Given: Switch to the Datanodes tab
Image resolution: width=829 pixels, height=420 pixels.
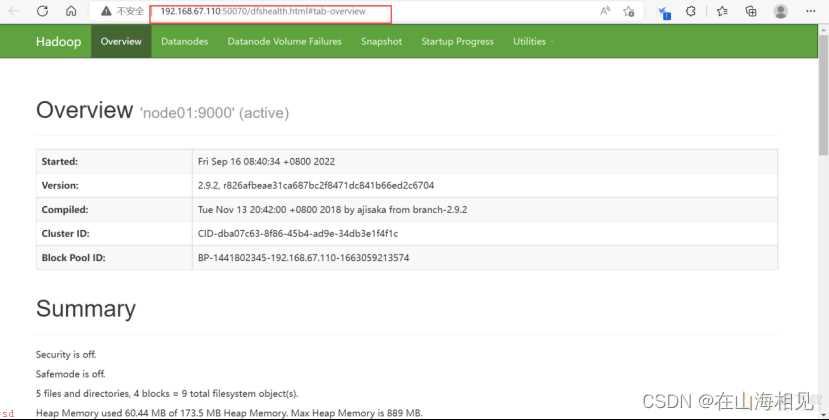Looking at the screenshot, I should click(x=184, y=41).
